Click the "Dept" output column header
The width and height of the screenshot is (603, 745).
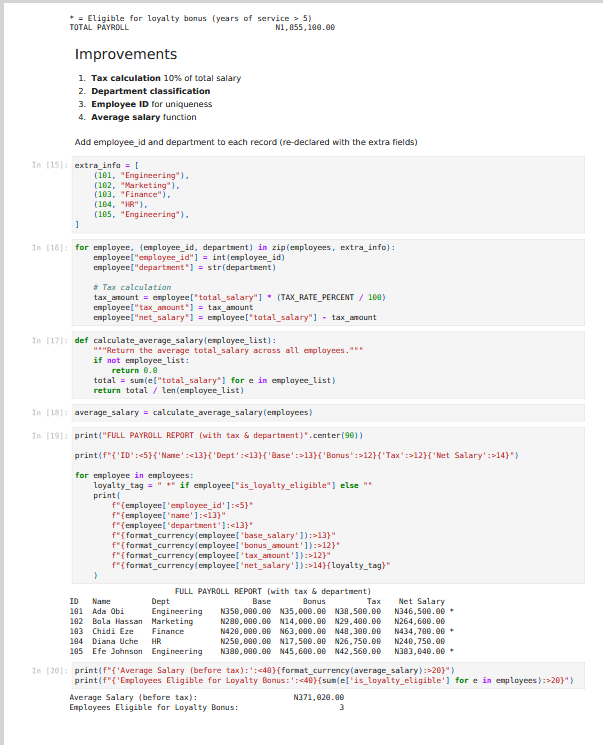[x=161, y=602]
